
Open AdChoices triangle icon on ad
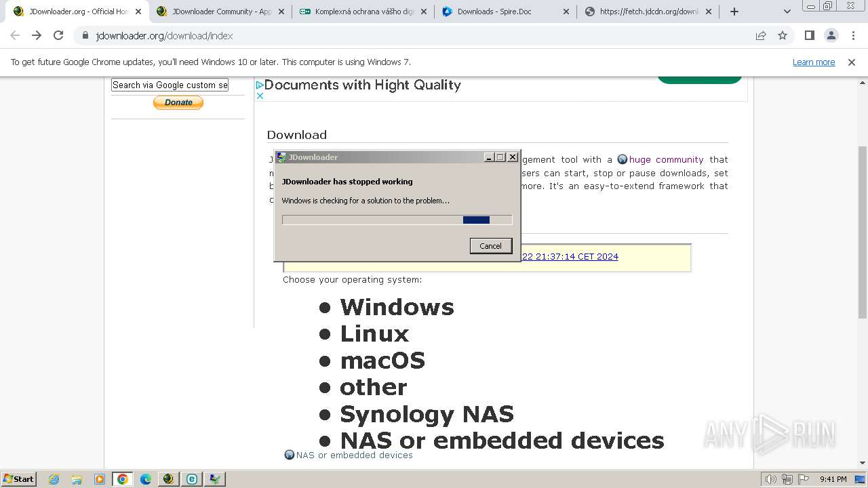[259, 85]
